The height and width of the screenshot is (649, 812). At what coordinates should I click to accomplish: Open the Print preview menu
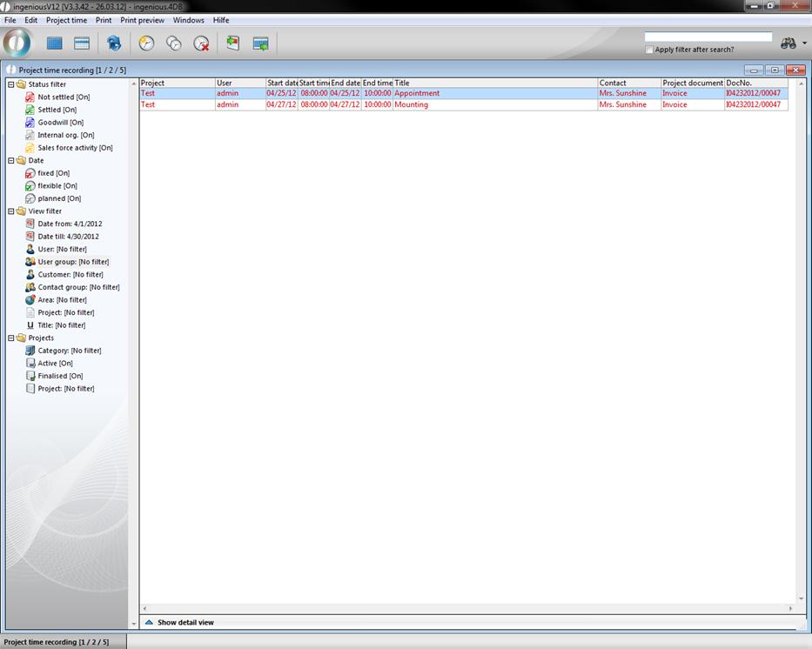142,20
